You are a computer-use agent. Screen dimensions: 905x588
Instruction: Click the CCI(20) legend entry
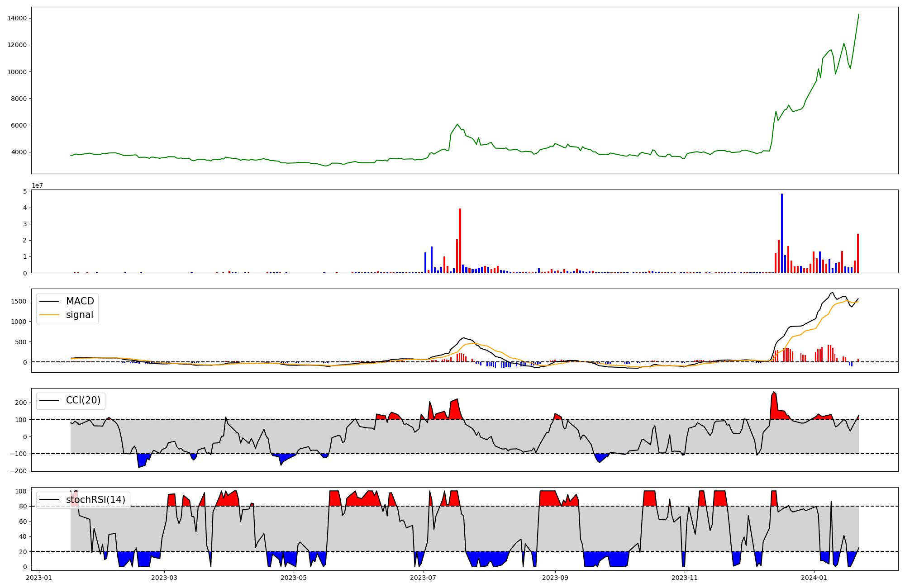click(83, 400)
